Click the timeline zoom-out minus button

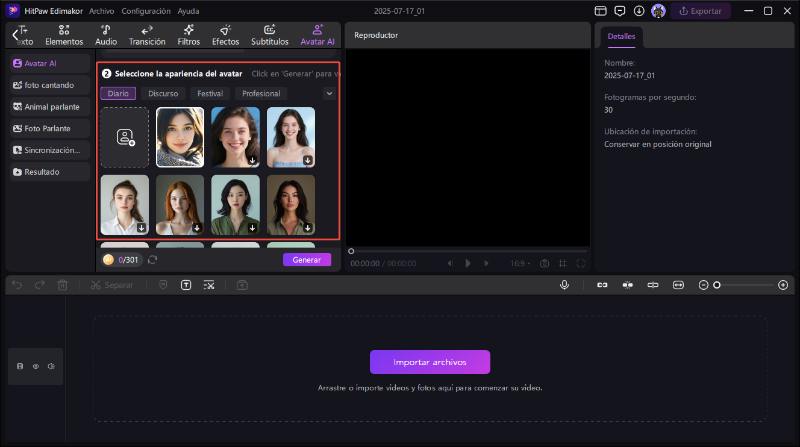click(x=703, y=285)
